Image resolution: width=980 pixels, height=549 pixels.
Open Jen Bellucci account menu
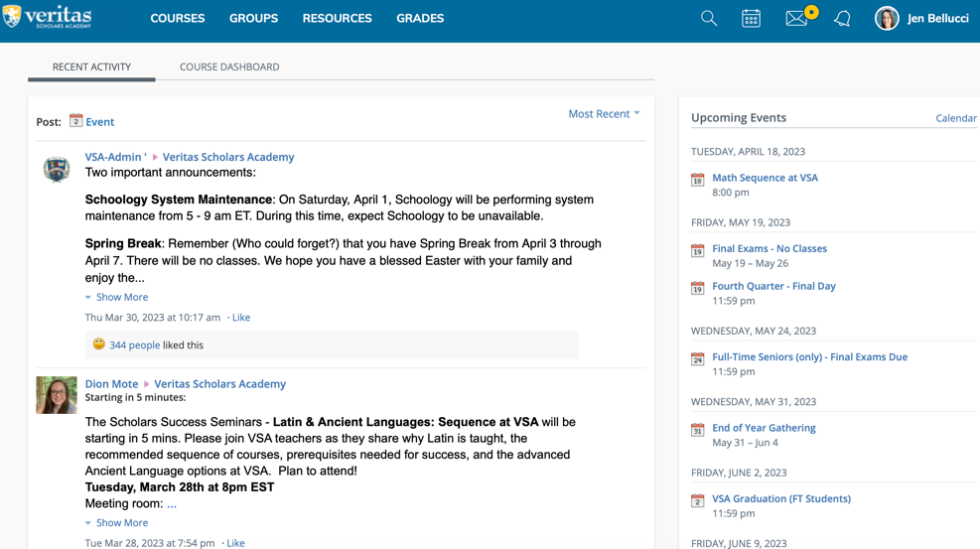point(937,18)
